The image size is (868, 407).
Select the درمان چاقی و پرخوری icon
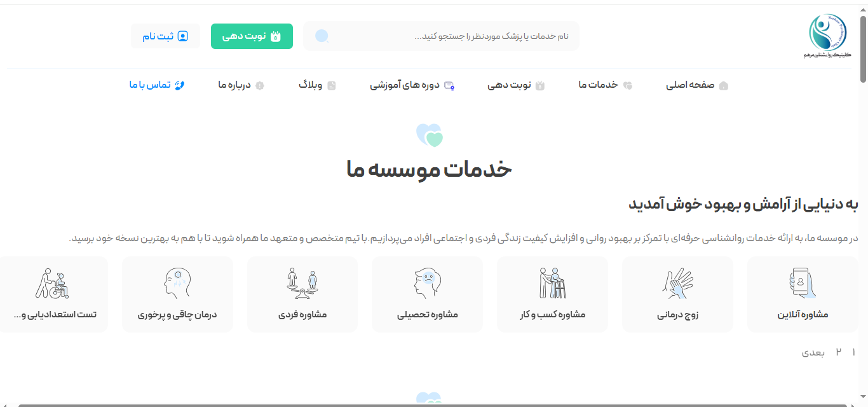(x=177, y=283)
